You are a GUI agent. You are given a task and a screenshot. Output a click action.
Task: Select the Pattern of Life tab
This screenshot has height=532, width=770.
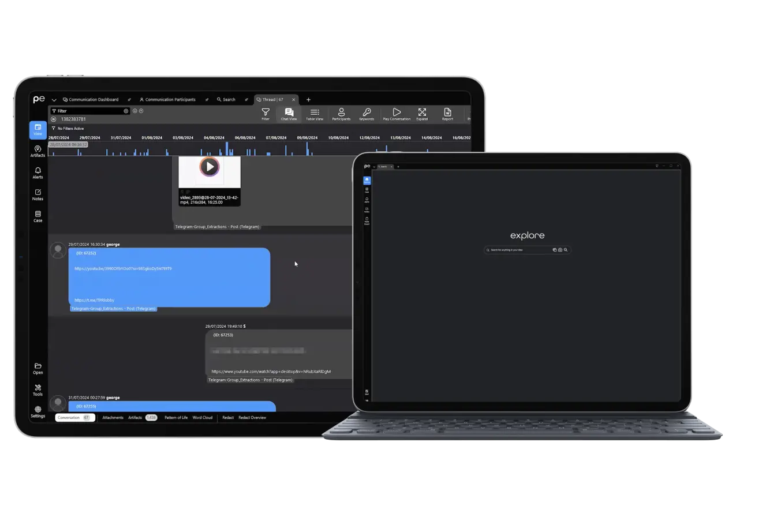[176, 418]
